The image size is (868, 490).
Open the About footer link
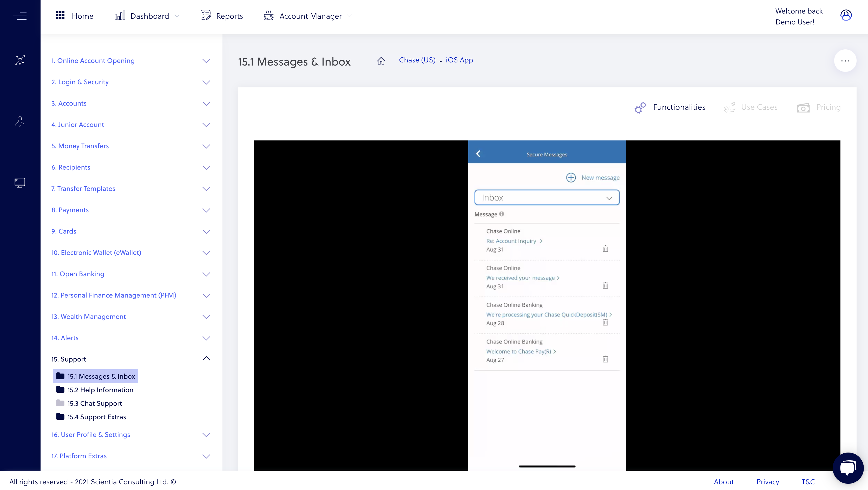(724, 482)
